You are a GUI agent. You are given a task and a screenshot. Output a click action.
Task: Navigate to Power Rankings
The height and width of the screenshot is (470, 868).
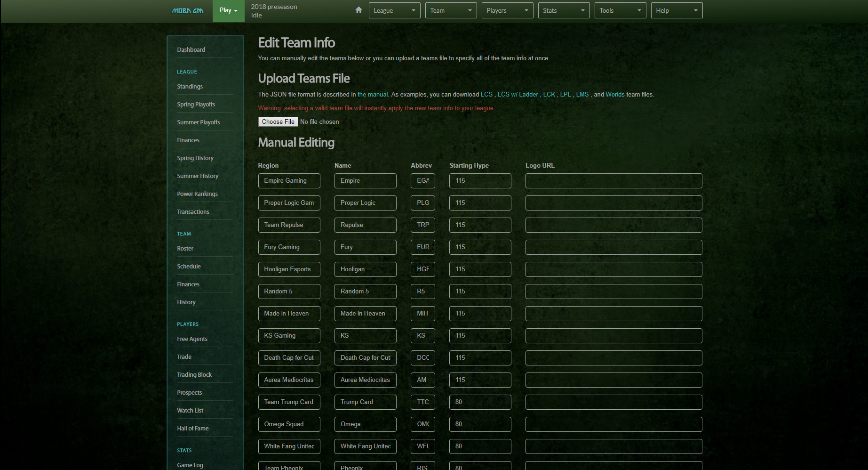pos(197,194)
